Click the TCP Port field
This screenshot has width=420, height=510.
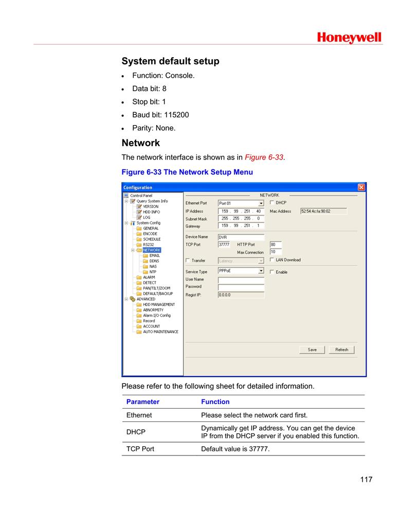pos(224,244)
